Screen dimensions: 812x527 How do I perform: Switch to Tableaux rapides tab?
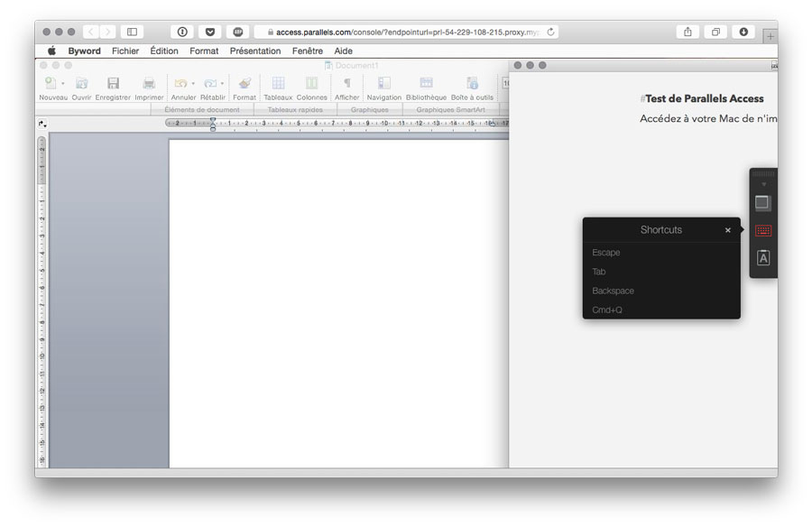click(x=295, y=109)
